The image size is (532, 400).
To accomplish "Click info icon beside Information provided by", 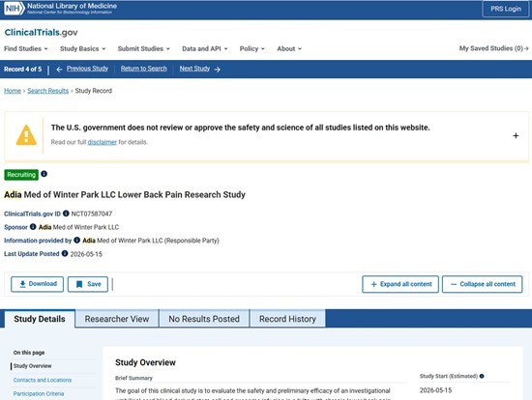I will pos(77,240).
